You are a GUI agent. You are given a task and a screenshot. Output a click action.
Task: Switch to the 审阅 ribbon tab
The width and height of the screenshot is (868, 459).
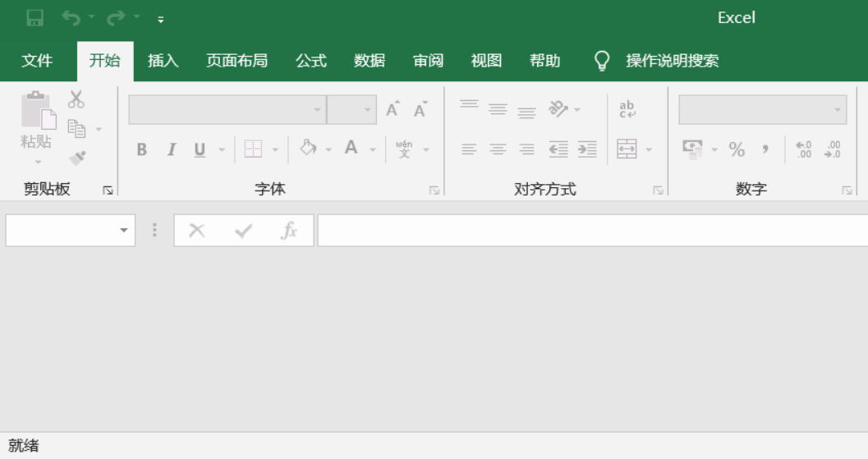pyautogui.click(x=428, y=60)
